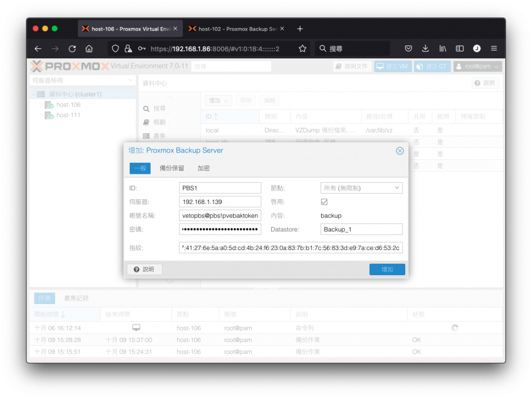Click the Firefox forward arrow
This screenshot has width=532, height=398.
[55, 49]
